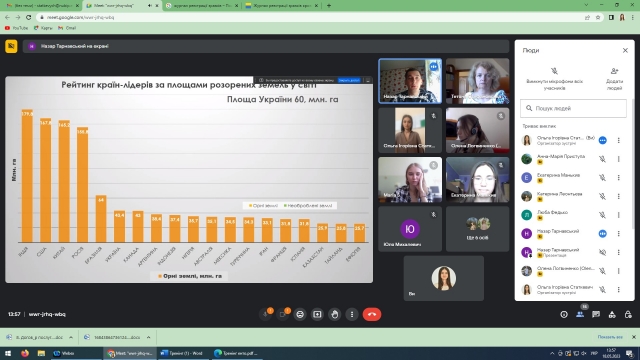Mute Анна-Марія Приступа's microphone
This screenshot has width=640, height=360.
(x=602, y=159)
